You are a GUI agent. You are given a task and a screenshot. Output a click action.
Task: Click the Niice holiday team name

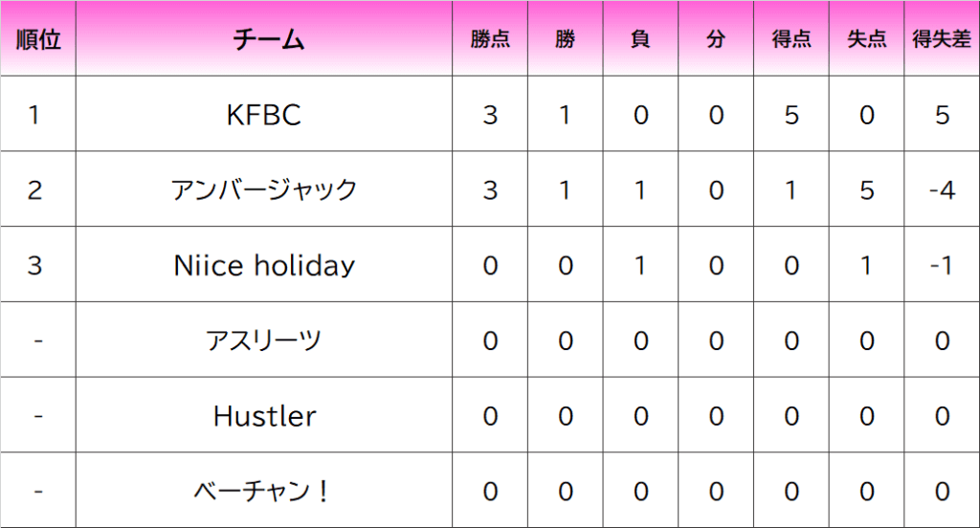click(264, 266)
